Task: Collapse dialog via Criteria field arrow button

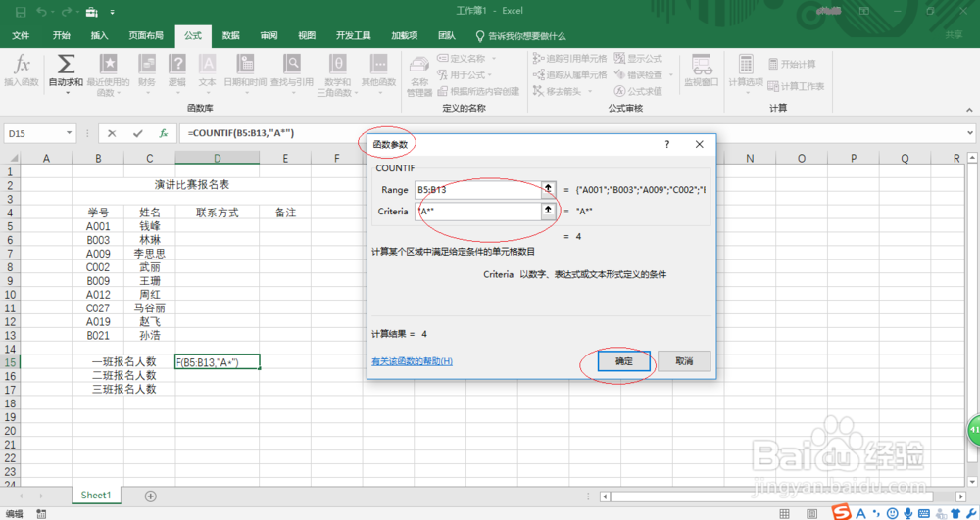Action: (548, 211)
